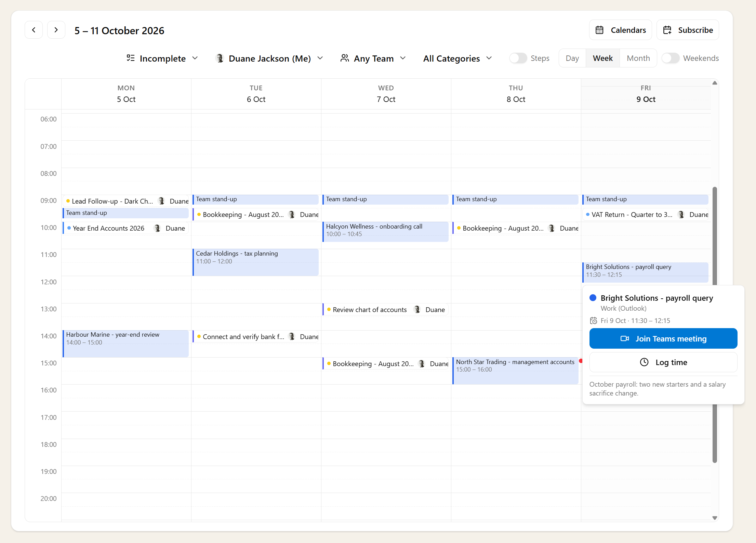
Task: Click the FRI 9 Oct column header
Action: (x=646, y=94)
